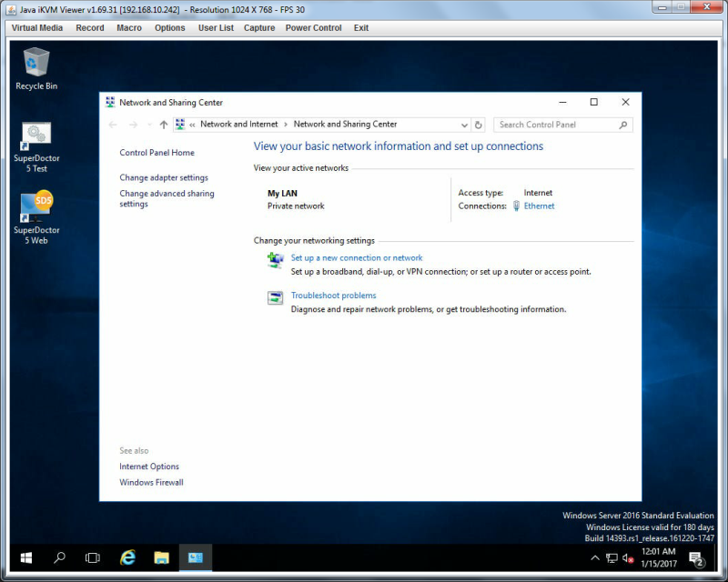
Task: Open Internet Options under See also
Action: pyautogui.click(x=149, y=466)
